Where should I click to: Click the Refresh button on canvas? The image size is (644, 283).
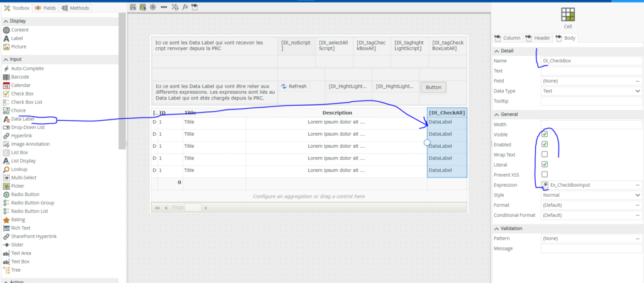point(294,86)
